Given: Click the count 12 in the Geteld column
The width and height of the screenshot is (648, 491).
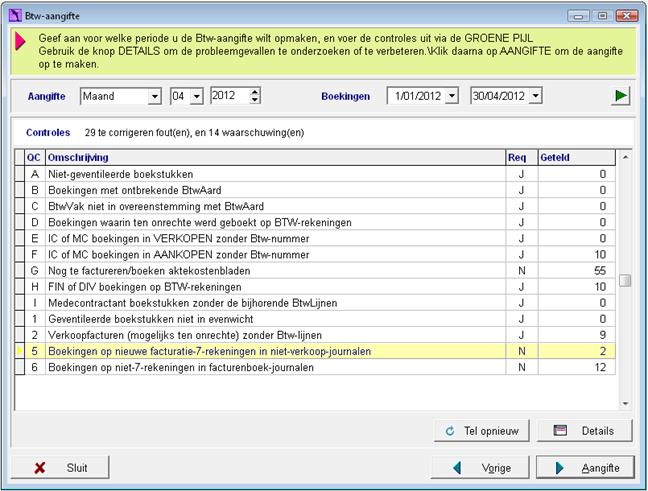Looking at the screenshot, I should [x=600, y=367].
